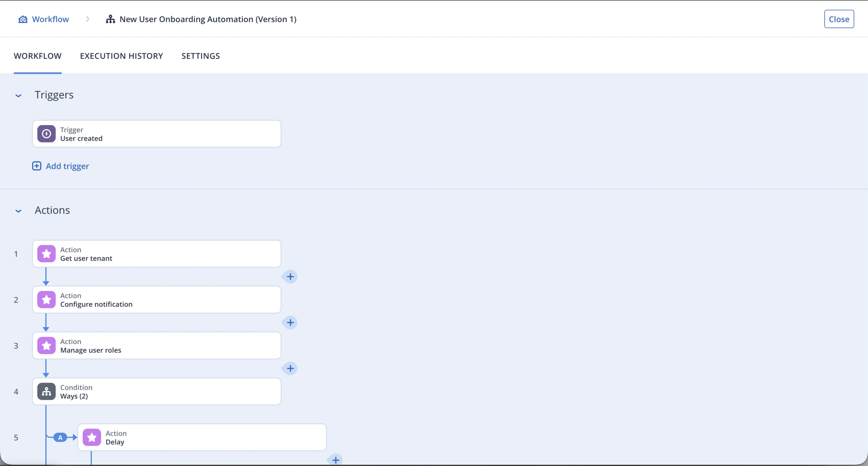Click the purple trigger icon for User created
The width and height of the screenshot is (868, 466).
point(46,134)
